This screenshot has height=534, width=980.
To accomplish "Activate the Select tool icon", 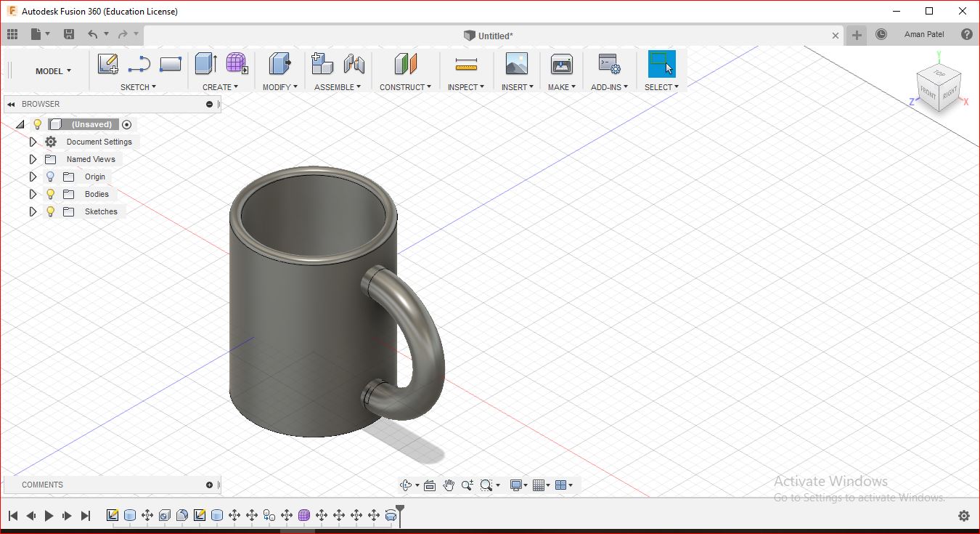I will tap(661, 64).
